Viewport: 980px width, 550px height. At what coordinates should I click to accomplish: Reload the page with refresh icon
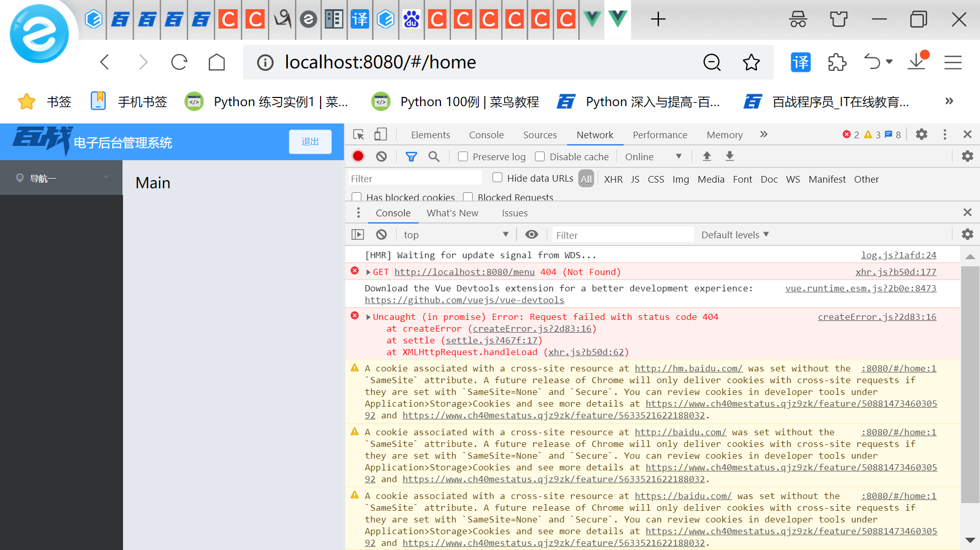pos(179,62)
